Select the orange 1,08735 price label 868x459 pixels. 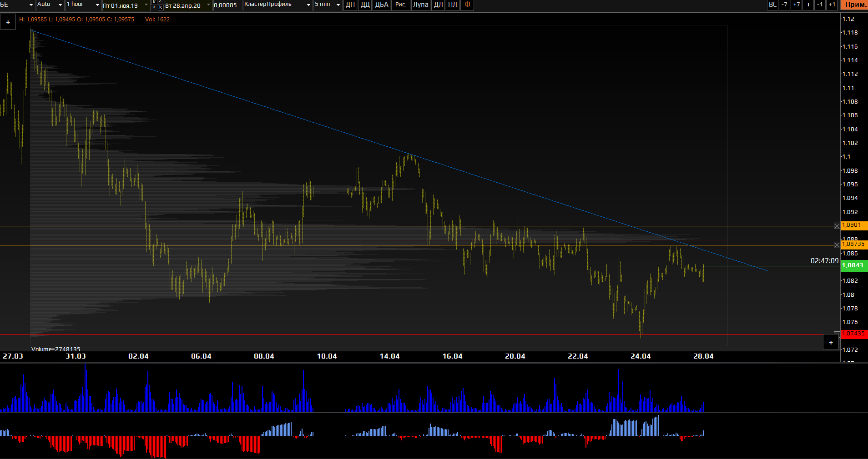pyautogui.click(x=854, y=244)
